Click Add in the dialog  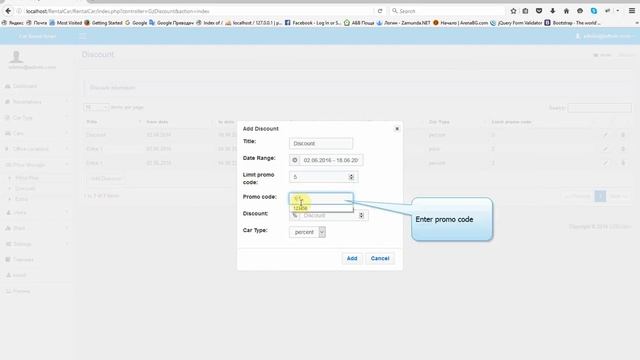(x=352, y=258)
